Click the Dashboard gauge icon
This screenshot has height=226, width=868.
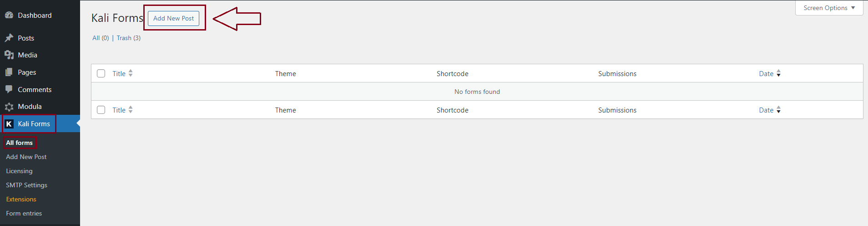(x=9, y=15)
